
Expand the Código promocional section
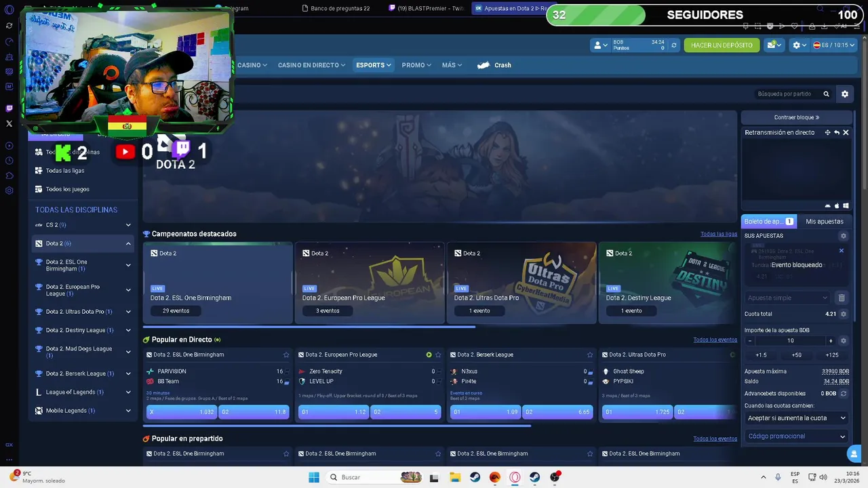point(796,436)
